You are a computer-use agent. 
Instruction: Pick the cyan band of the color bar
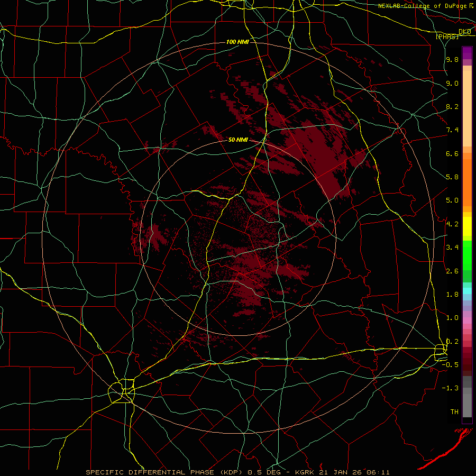click(467, 291)
